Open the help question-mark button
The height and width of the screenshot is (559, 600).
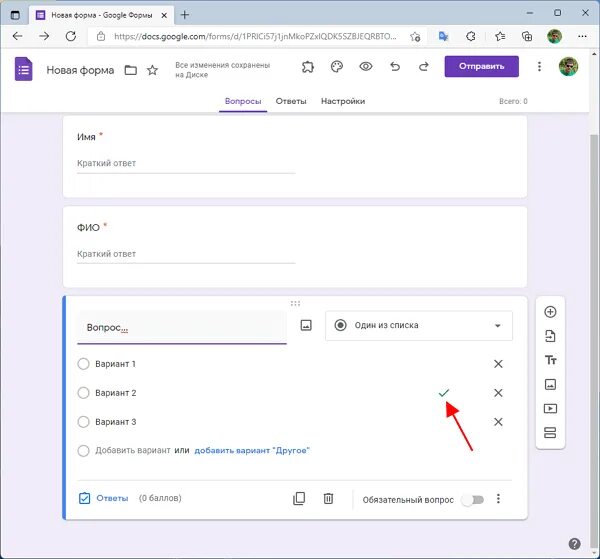click(574, 544)
